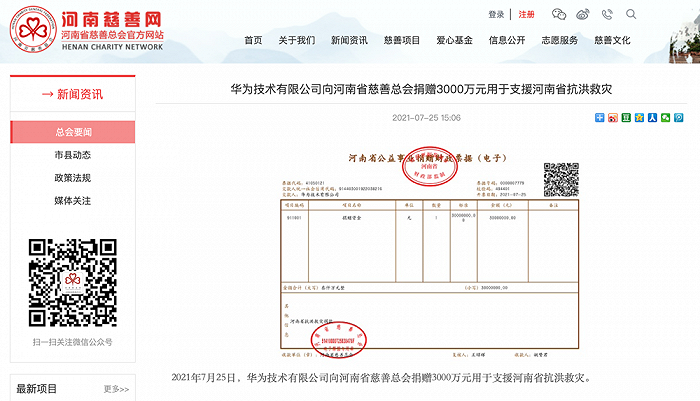Screen dimensions: 700x401
Task: Select the 媒体关注 sidebar item
Action: [x=73, y=201]
